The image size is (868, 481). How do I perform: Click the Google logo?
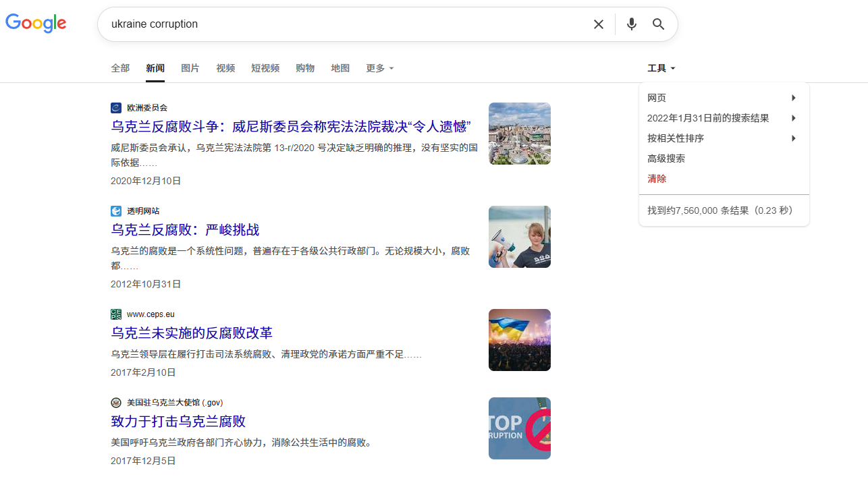point(36,23)
